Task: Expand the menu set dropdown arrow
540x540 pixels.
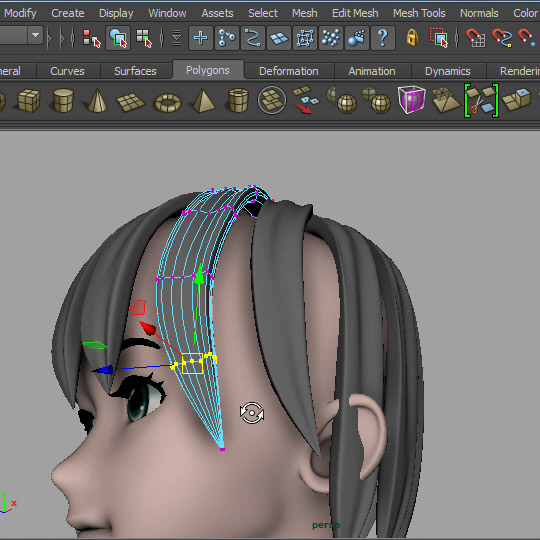Action: click(35, 35)
